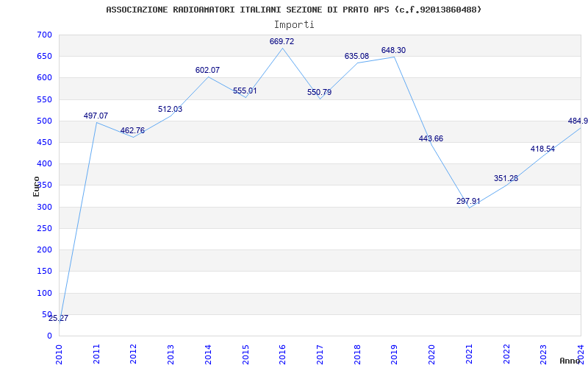Viewport: 588px width, 368px height.
Task: Click the 297.91 value label
Action: pos(468,201)
